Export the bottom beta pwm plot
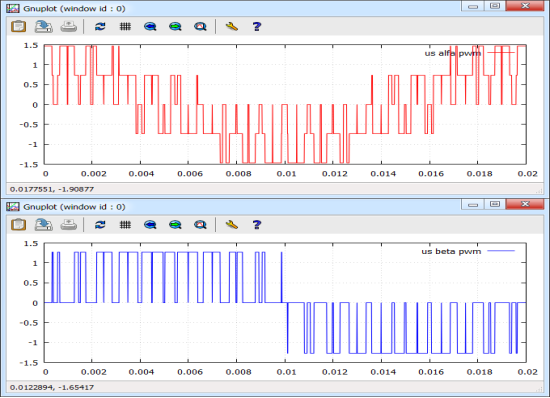The height and width of the screenshot is (398, 550). (43, 224)
